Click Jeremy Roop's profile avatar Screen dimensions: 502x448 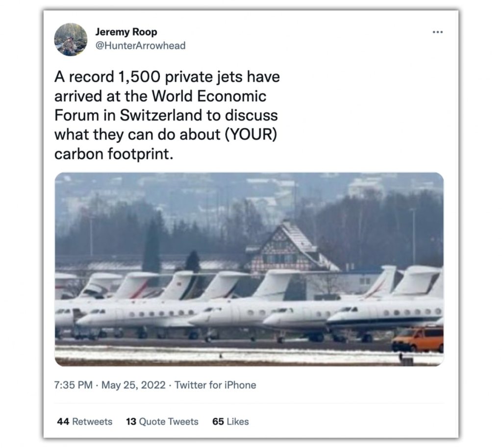[x=71, y=39]
